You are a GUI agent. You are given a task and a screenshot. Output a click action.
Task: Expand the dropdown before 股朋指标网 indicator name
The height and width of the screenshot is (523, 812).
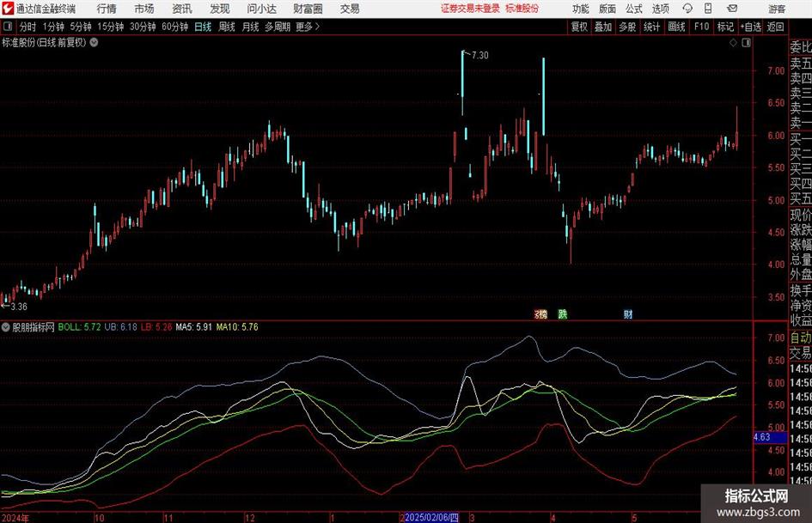[6, 327]
